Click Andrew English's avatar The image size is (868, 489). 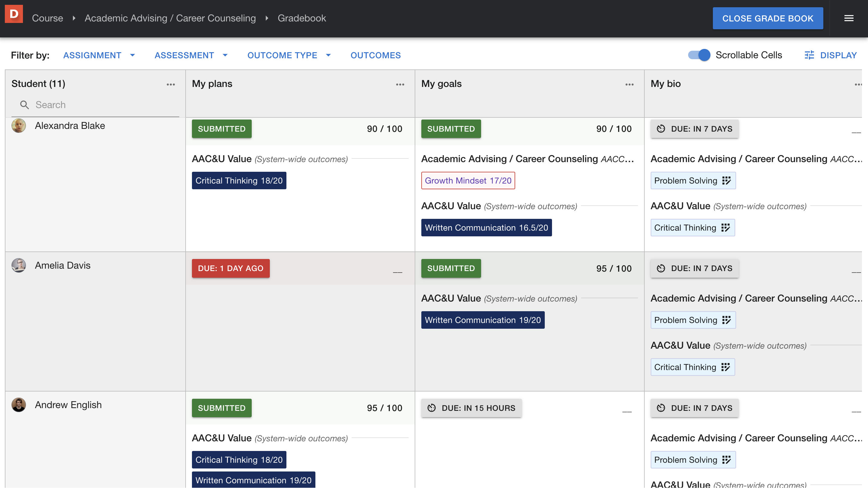click(18, 405)
